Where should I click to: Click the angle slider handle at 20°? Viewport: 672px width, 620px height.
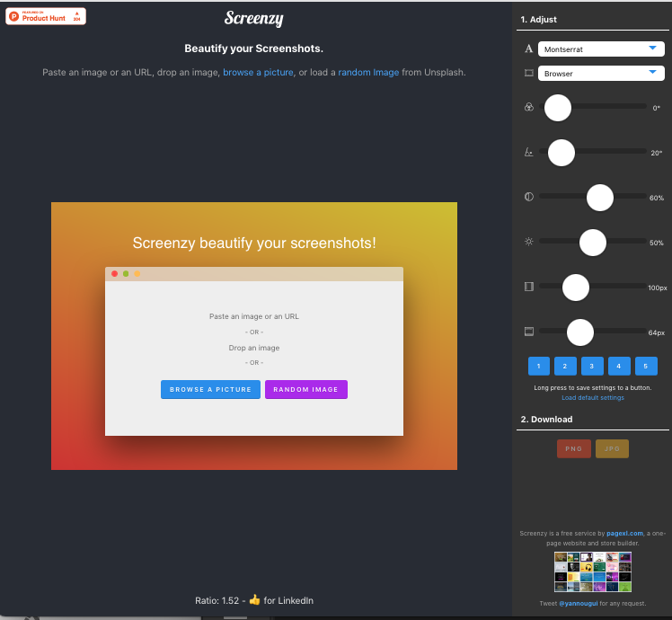pyautogui.click(x=561, y=153)
